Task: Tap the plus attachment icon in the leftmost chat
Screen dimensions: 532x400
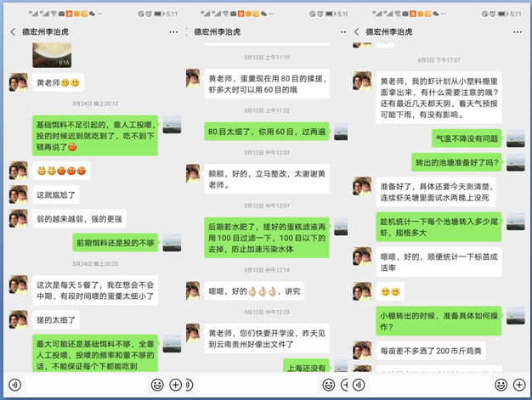Action: coord(175,384)
